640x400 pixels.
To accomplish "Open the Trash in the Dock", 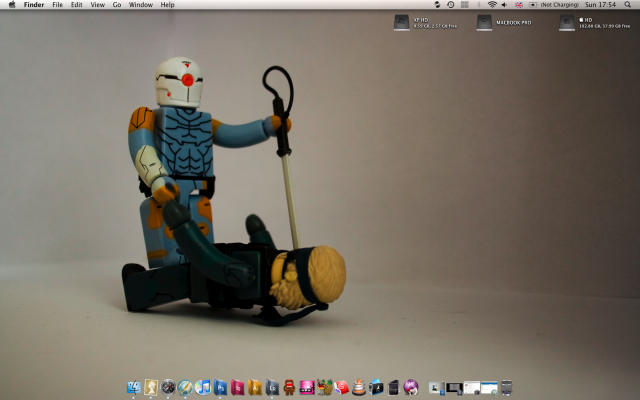I will 506,387.
